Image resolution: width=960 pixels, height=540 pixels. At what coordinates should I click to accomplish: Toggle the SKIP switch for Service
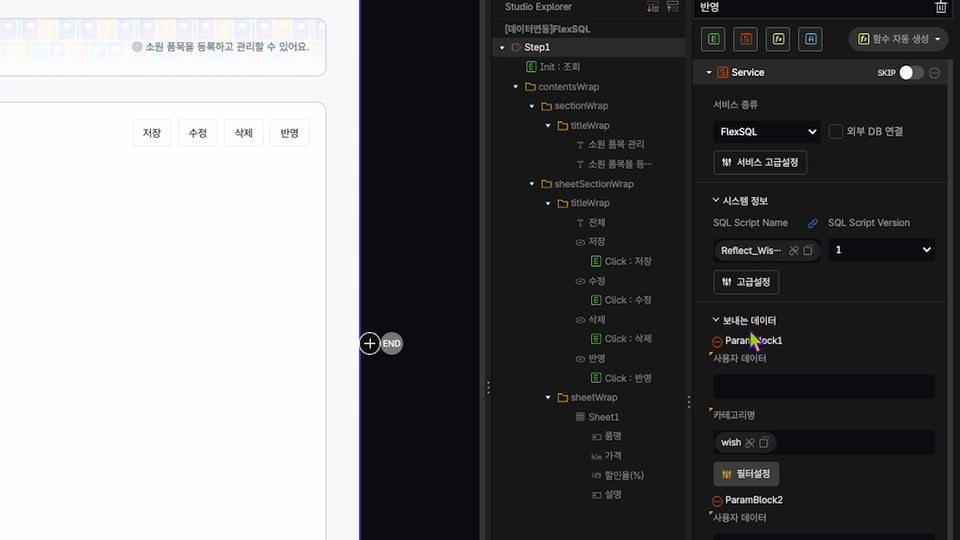(x=911, y=72)
